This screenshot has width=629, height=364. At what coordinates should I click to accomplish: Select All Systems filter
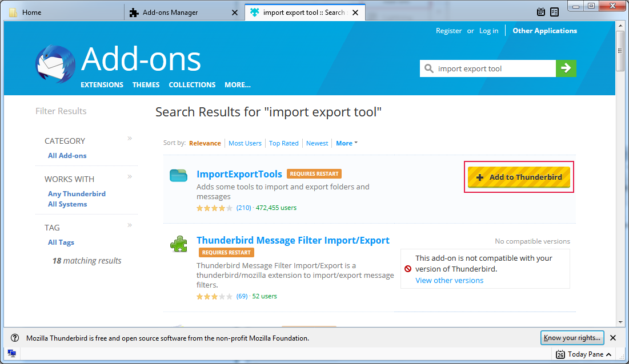click(x=67, y=204)
